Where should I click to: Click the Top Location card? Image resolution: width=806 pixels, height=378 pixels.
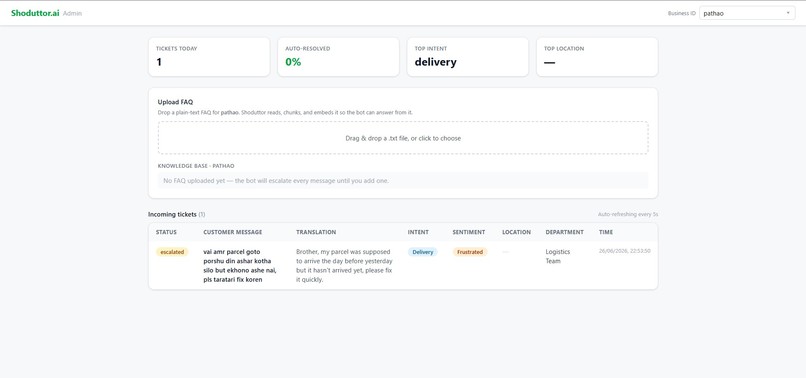597,57
